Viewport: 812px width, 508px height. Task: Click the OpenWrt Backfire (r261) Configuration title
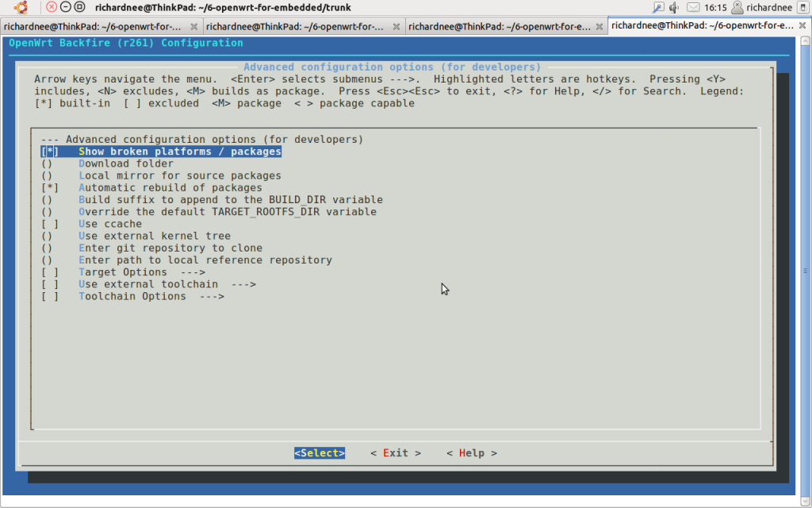[x=126, y=43]
